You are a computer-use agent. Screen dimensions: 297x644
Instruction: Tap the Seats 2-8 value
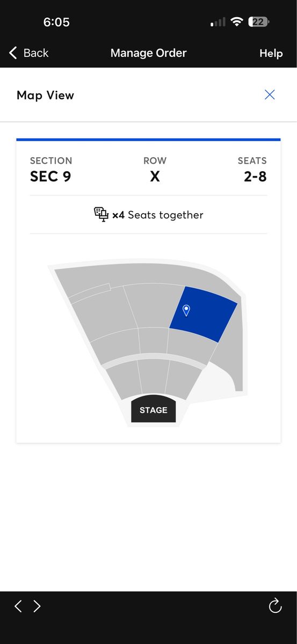[x=255, y=177]
